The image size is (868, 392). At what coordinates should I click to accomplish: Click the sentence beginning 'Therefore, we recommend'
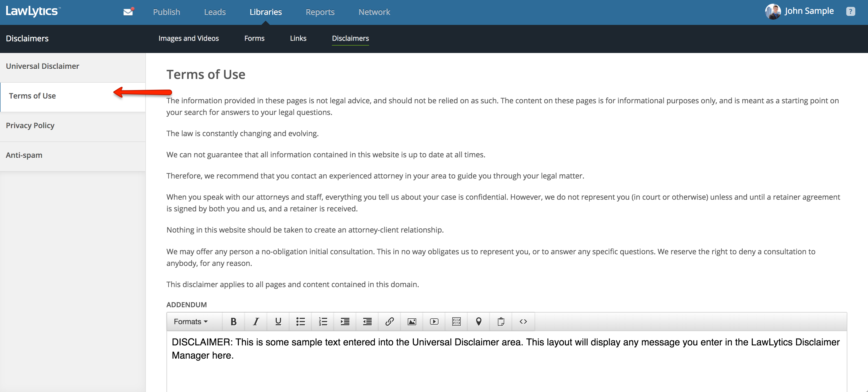(x=375, y=176)
